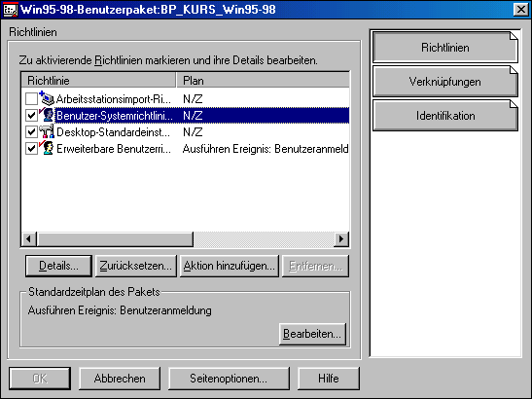Click N/Z plan of Desktop-Standardeinst row
The width and height of the screenshot is (532, 399).
[193, 132]
